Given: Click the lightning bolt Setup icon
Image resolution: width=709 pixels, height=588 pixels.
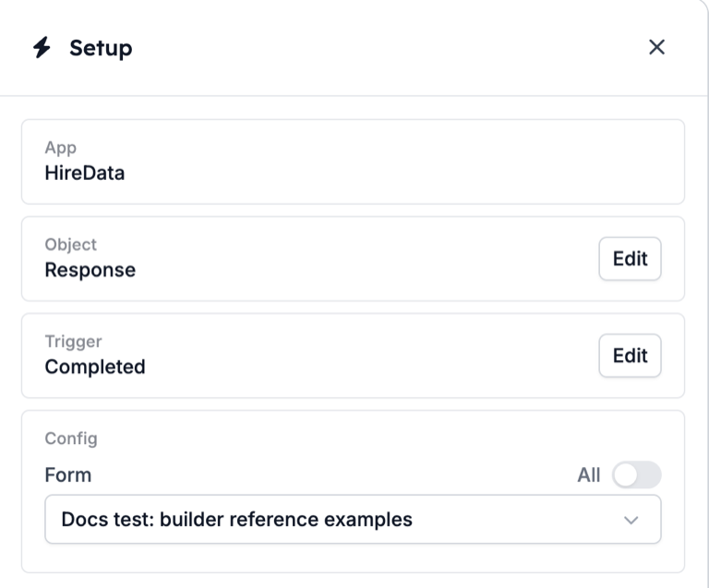Looking at the screenshot, I should pos(42,47).
